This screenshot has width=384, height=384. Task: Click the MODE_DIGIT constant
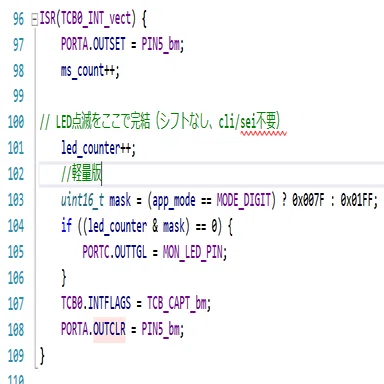244,200
